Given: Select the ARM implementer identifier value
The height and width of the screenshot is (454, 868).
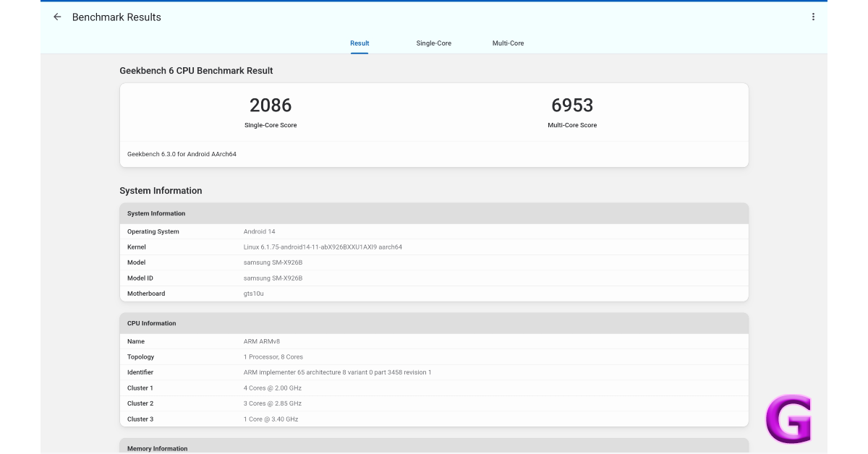Looking at the screenshot, I should [337, 372].
